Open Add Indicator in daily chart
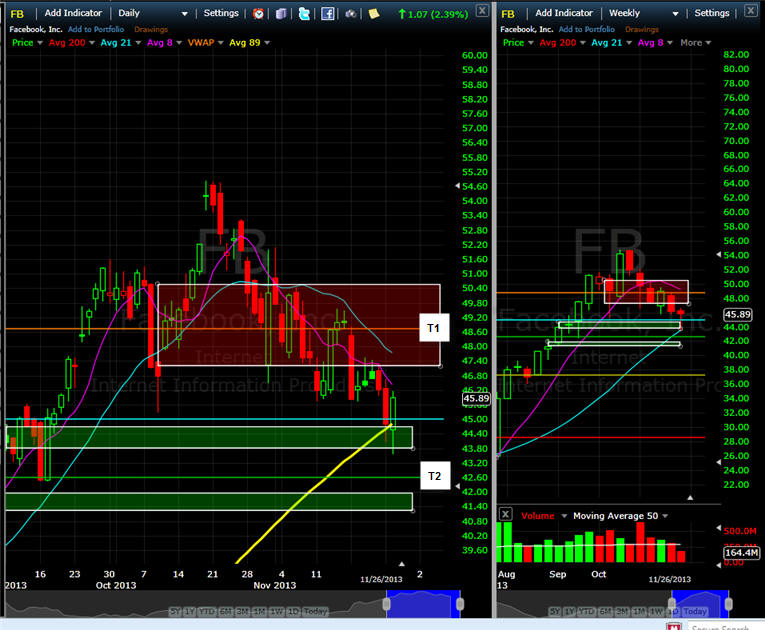Screen dimensions: 765x630 pos(73,13)
